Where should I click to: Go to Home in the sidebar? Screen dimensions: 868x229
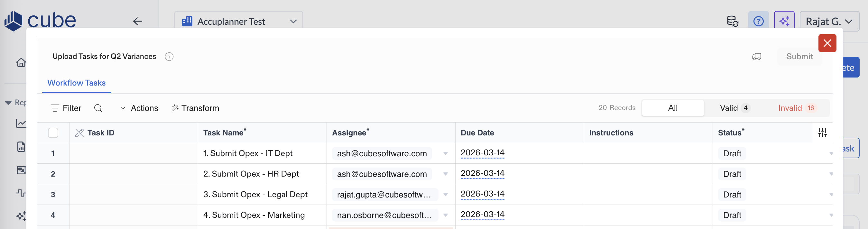pos(21,63)
